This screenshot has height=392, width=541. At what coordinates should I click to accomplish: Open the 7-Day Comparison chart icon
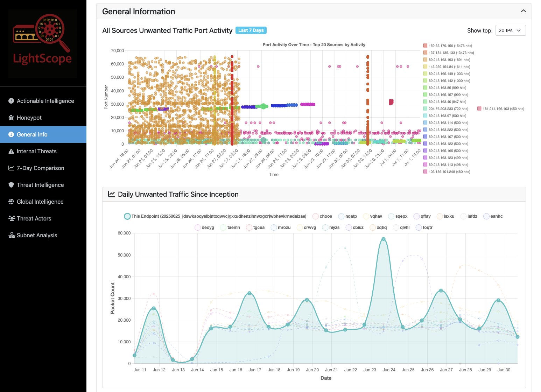(11, 168)
